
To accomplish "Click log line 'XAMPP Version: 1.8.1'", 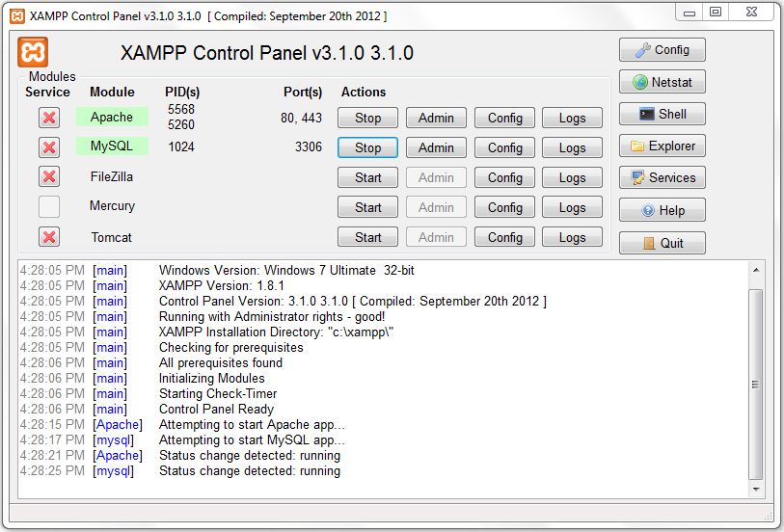I will click(222, 285).
